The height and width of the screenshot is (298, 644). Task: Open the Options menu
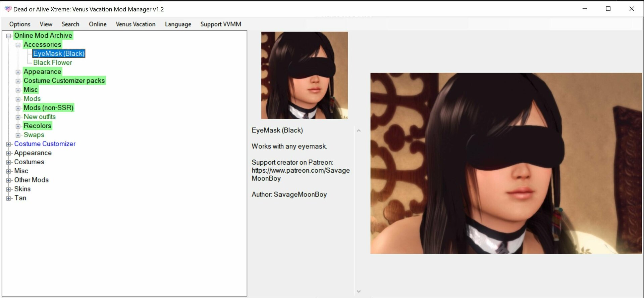20,24
